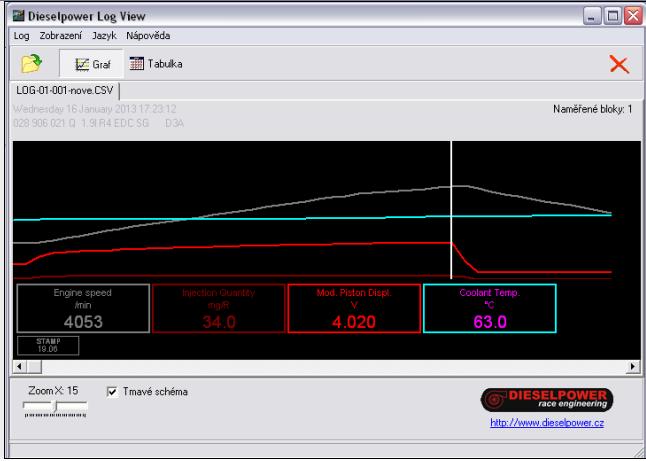This screenshot has width=646, height=461.
Task: Click the scrollbar left arrow
Action: (19, 366)
